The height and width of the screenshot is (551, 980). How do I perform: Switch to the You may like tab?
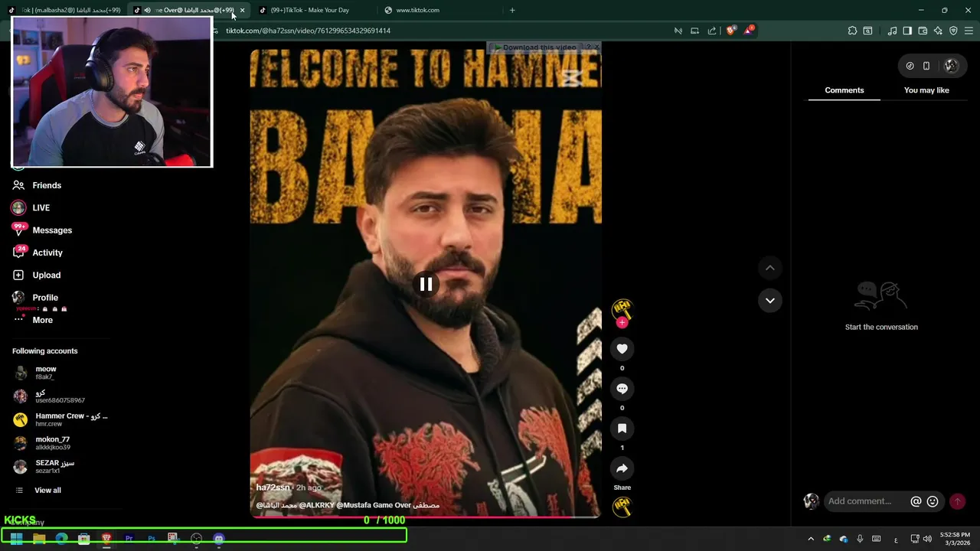(x=926, y=90)
